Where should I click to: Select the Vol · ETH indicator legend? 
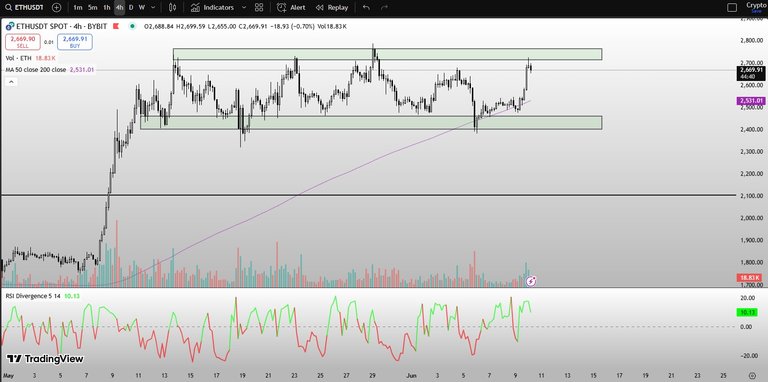click(18, 58)
